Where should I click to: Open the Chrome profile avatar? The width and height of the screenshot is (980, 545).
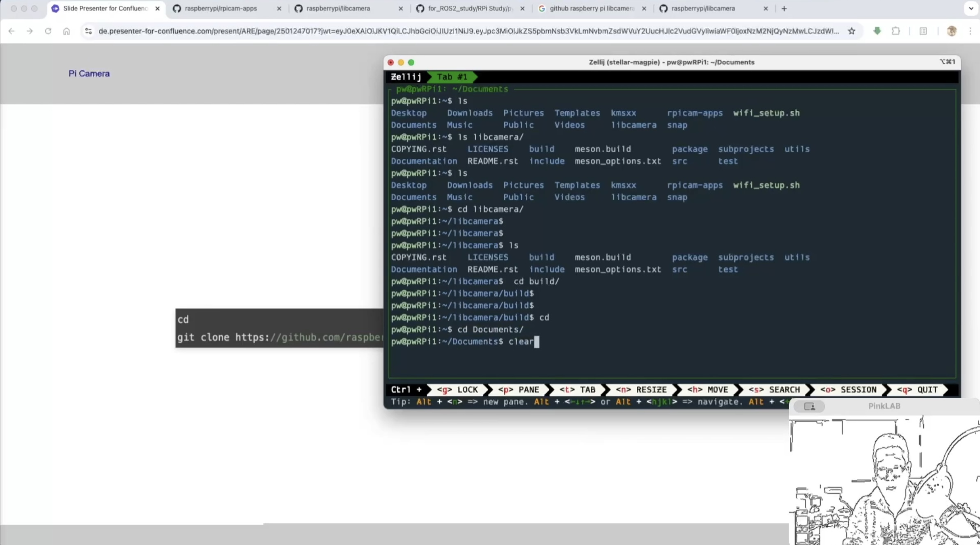coord(951,31)
